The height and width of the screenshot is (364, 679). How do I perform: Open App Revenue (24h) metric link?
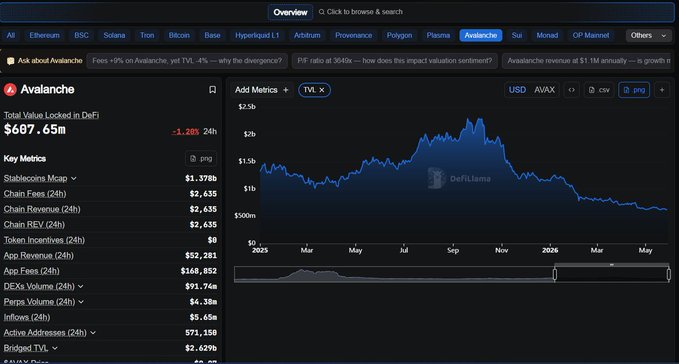coord(39,255)
